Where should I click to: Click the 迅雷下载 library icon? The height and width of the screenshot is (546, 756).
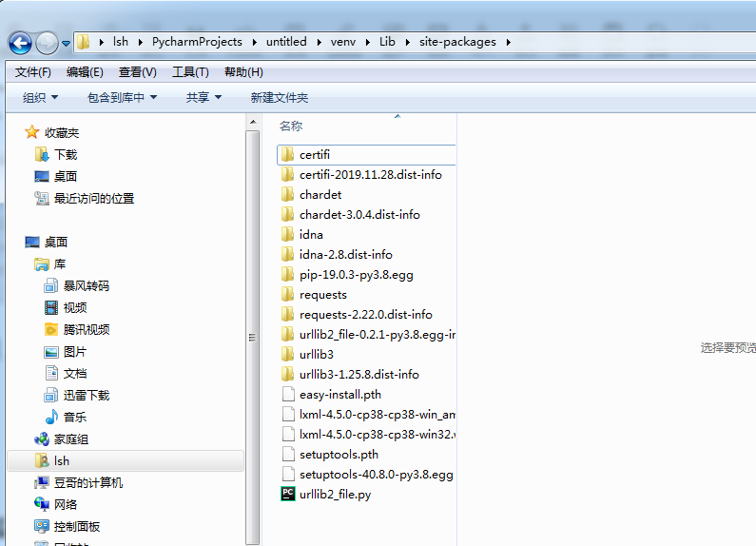51,396
